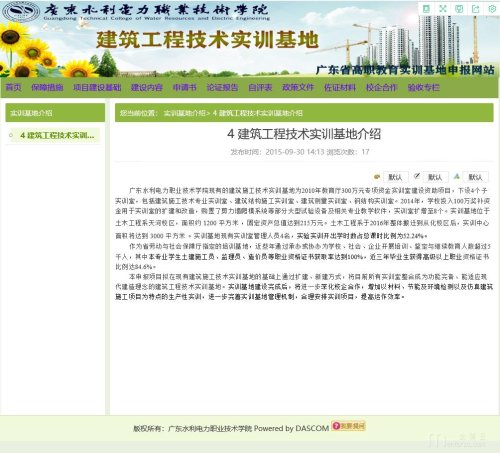Click the question mark help icon in footer
The width and height of the screenshot is (500, 453).
[336, 426]
